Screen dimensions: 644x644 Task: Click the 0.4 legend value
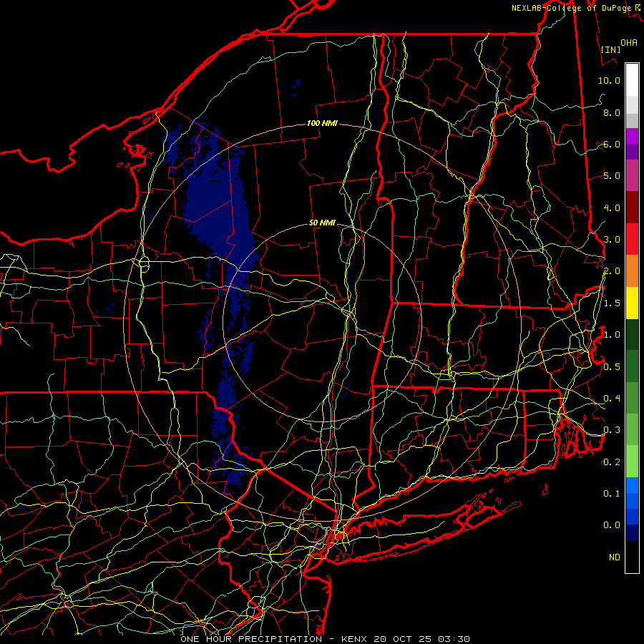612,398
